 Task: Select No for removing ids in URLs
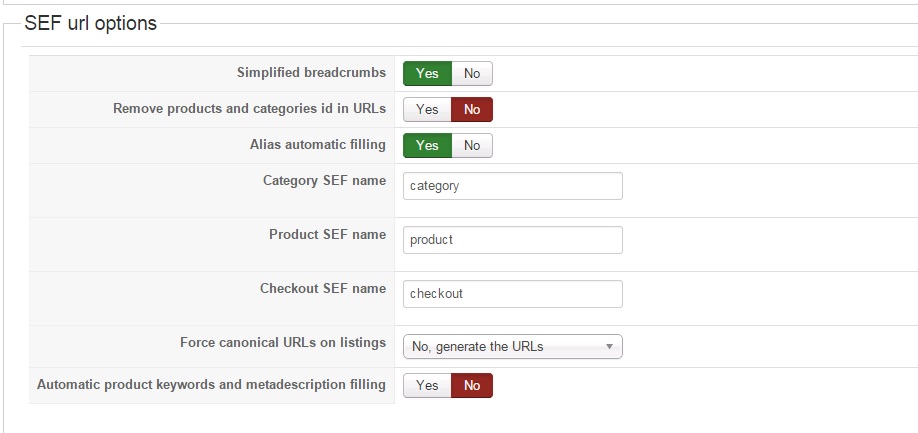pyautogui.click(x=472, y=109)
